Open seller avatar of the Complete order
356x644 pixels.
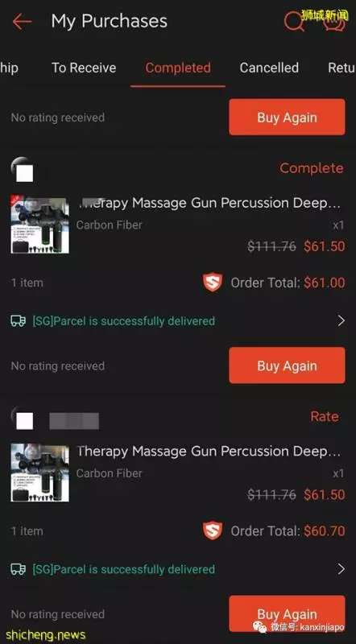click(22, 170)
